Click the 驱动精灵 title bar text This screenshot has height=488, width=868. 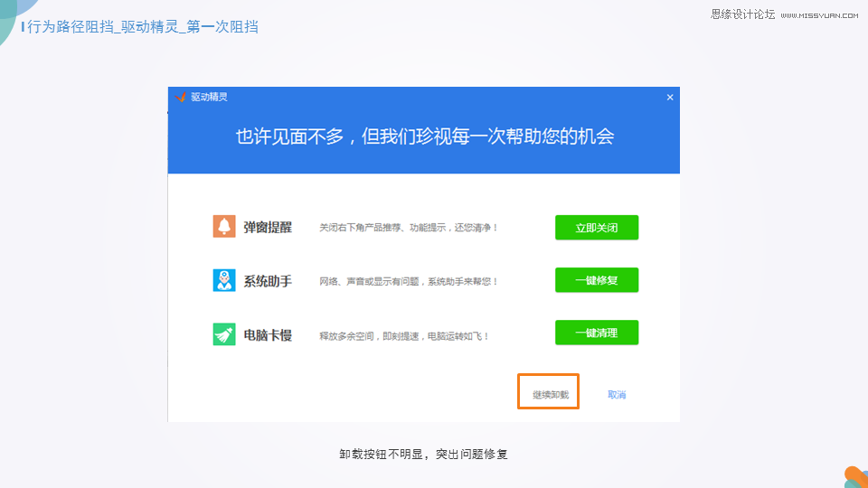209,97
